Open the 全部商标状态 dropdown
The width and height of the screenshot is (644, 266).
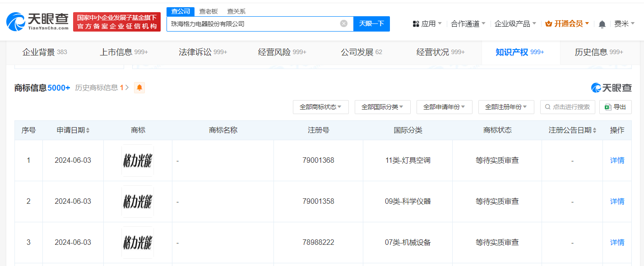click(x=321, y=107)
